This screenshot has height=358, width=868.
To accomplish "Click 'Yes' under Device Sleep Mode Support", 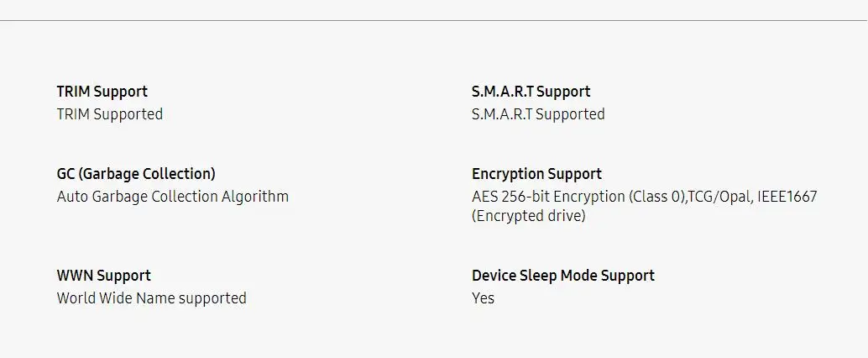I will pyautogui.click(x=483, y=298).
